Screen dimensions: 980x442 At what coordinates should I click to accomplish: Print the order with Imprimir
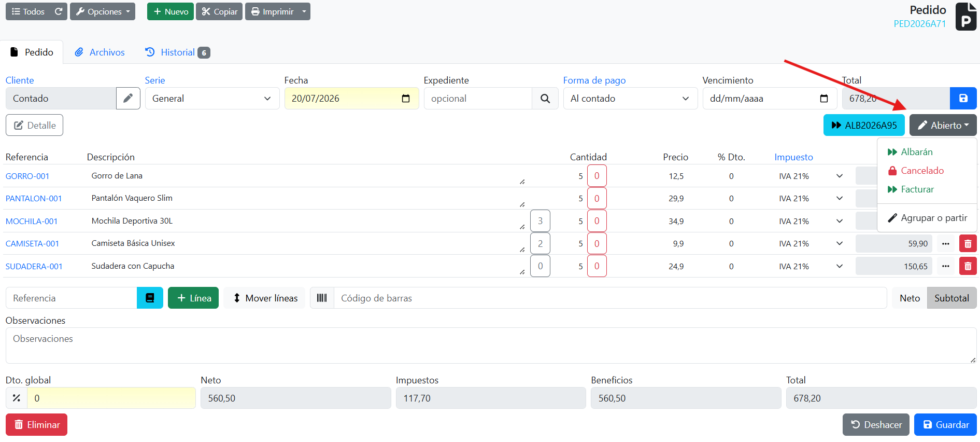pos(272,11)
